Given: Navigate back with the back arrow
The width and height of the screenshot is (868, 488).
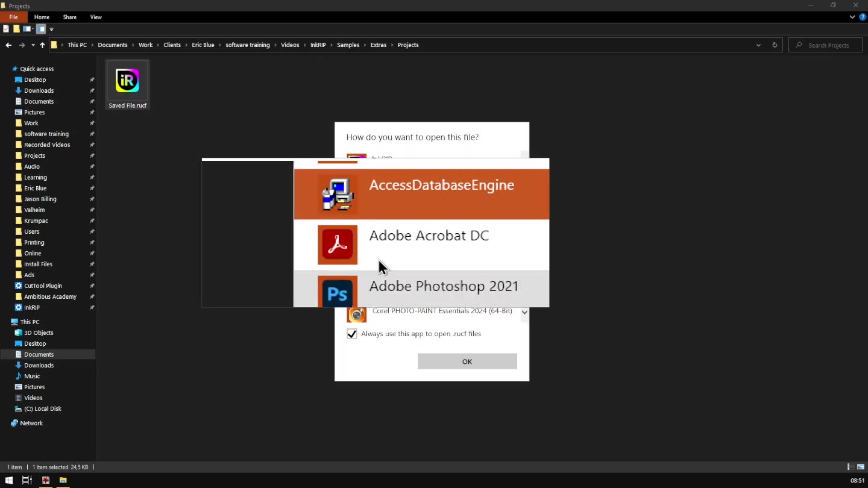Looking at the screenshot, I should tap(8, 45).
